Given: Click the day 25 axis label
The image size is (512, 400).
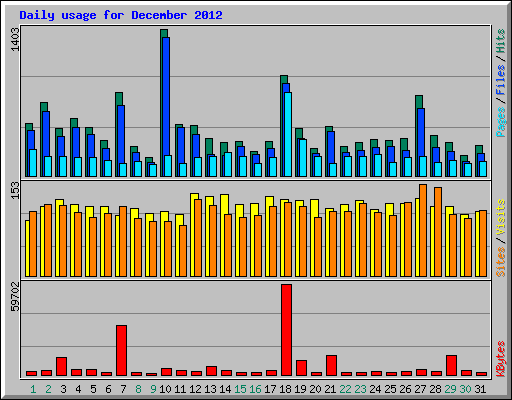Looking at the screenshot, I should 390,389.
